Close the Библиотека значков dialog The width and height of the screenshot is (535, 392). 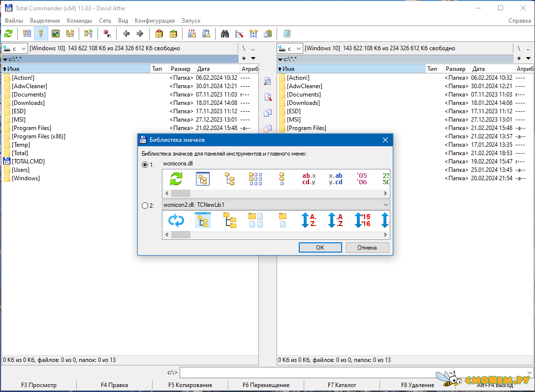[385, 140]
